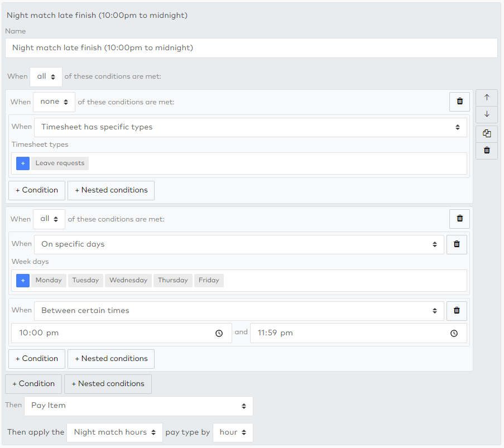Delete the On specific days condition
Screen dimensions: 504x448
click(457, 244)
